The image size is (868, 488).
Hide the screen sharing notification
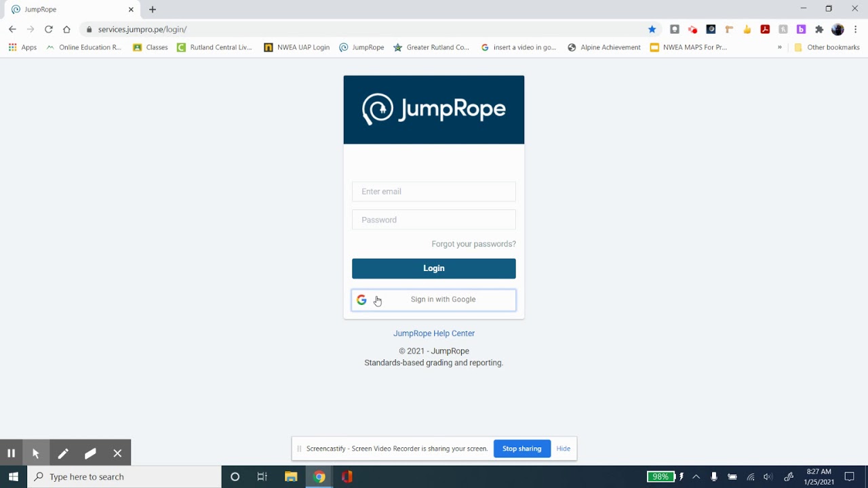(564, 449)
